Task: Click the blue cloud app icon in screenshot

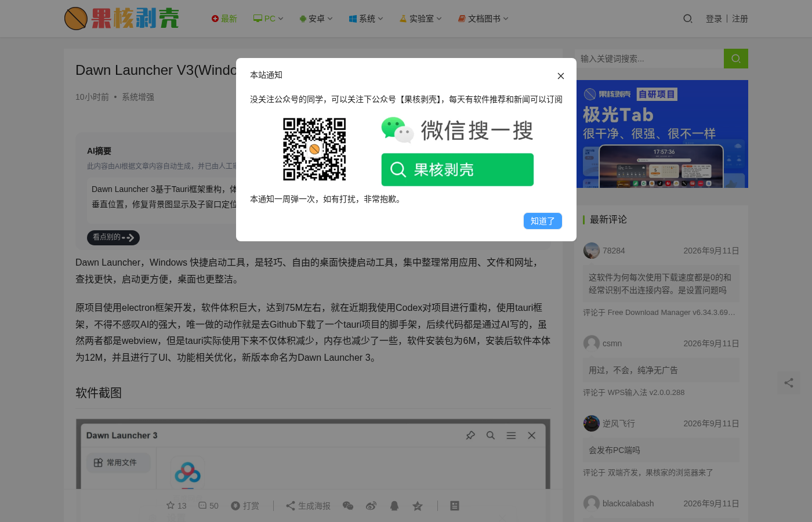Action: 187,473
